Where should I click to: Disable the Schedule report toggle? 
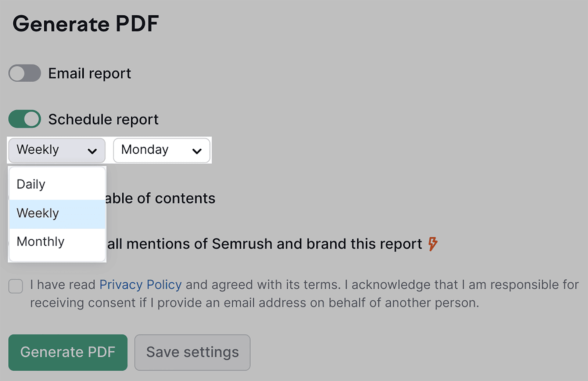click(24, 119)
